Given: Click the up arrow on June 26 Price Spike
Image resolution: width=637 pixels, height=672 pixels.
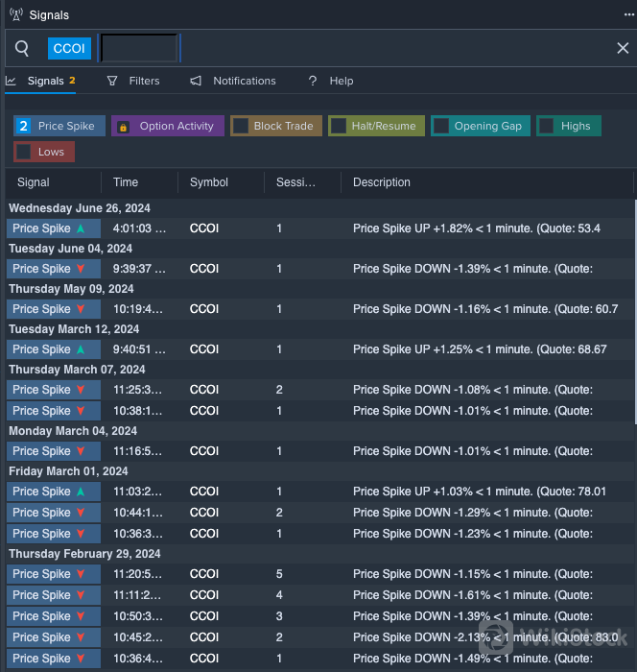Looking at the screenshot, I should [81, 228].
